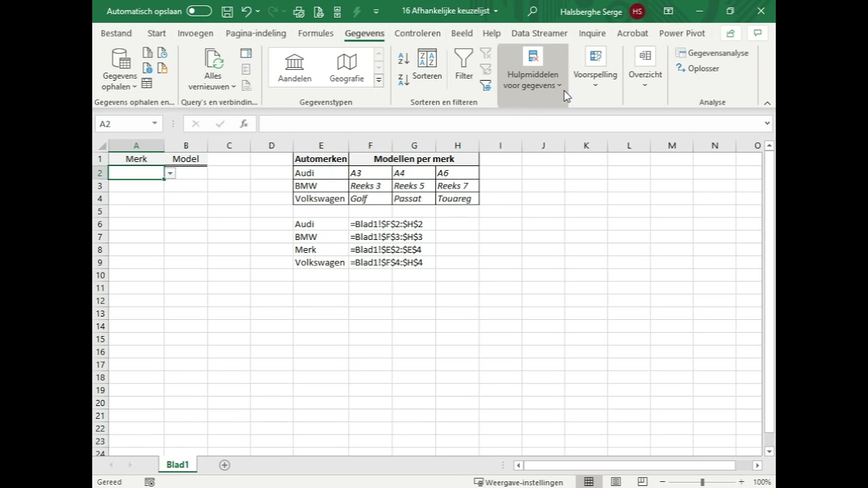Open the Voorspelling dropdown
This screenshot has width=868, height=488.
tap(595, 68)
